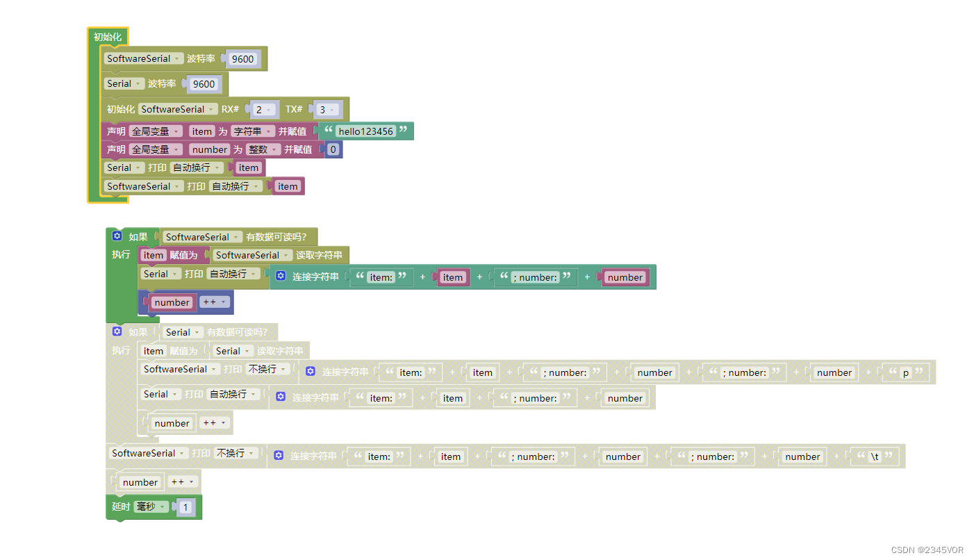Edit the 0 initial value field
Image resolution: width=974 pixels, height=560 pixels.
click(333, 149)
